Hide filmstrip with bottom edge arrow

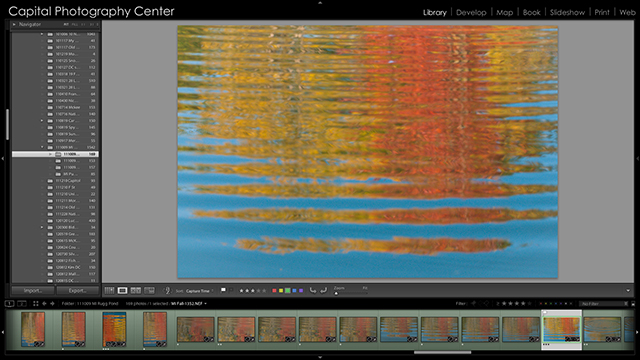coord(320,357)
